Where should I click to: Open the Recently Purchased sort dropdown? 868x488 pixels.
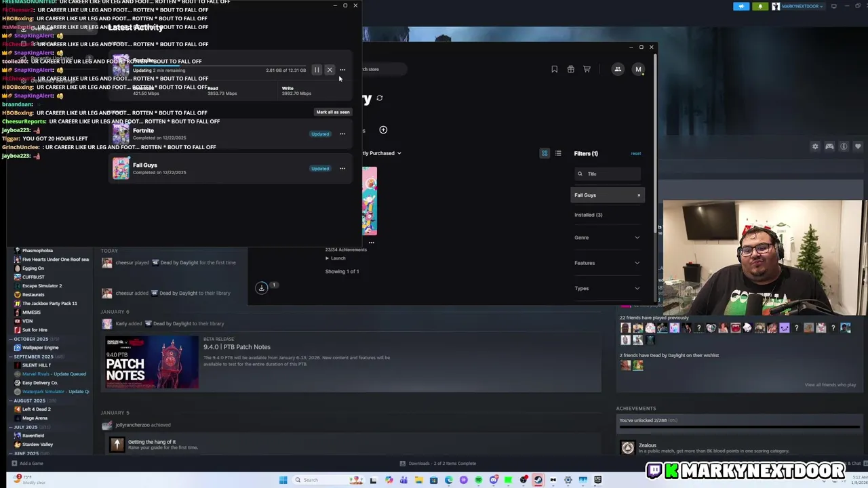click(x=381, y=153)
